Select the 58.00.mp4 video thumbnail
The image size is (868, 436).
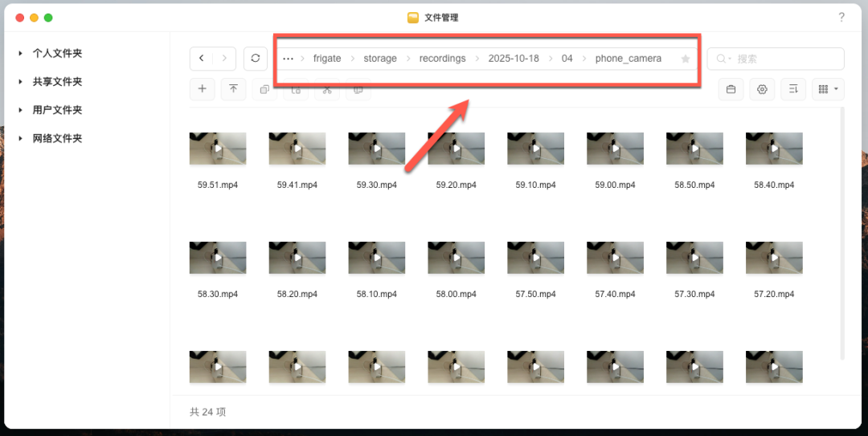(457, 257)
